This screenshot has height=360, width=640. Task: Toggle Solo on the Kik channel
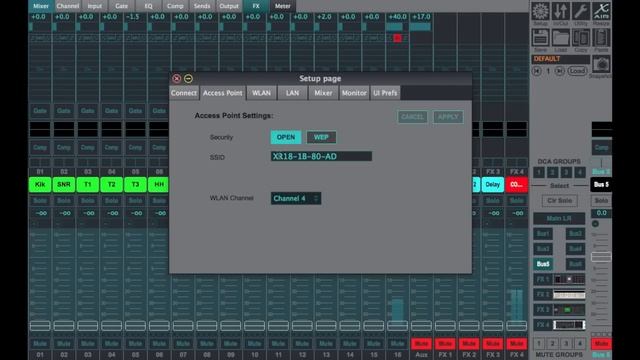40,201
